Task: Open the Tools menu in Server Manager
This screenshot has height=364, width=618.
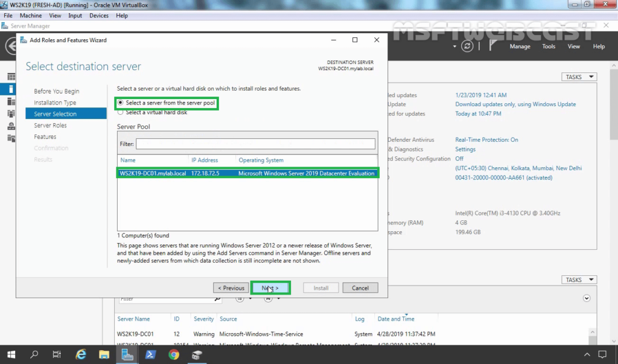Action: (548, 46)
